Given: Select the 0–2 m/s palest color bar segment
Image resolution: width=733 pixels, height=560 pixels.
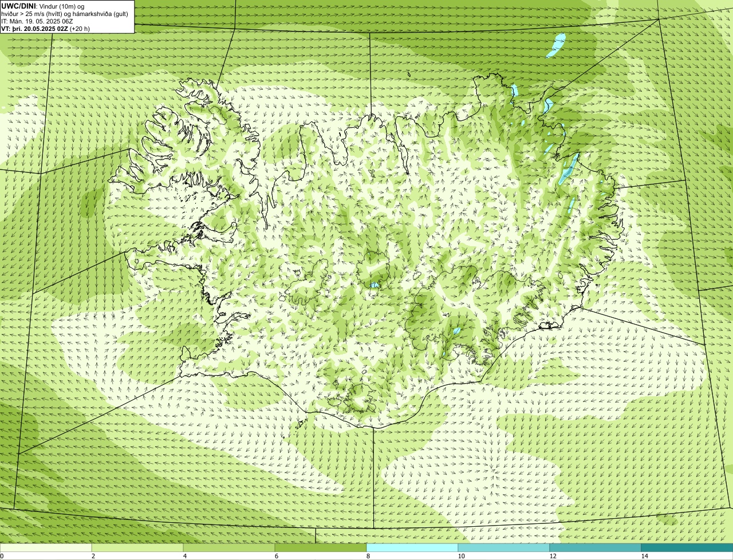Looking at the screenshot, I should point(46,547).
